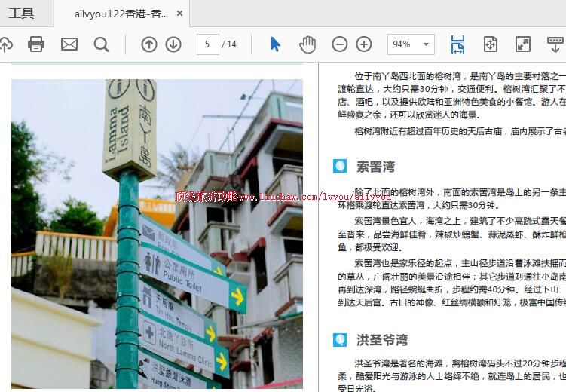The height and width of the screenshot is (392, 566).
Task: Go to previous page up arrow
Action: point(149,44)
